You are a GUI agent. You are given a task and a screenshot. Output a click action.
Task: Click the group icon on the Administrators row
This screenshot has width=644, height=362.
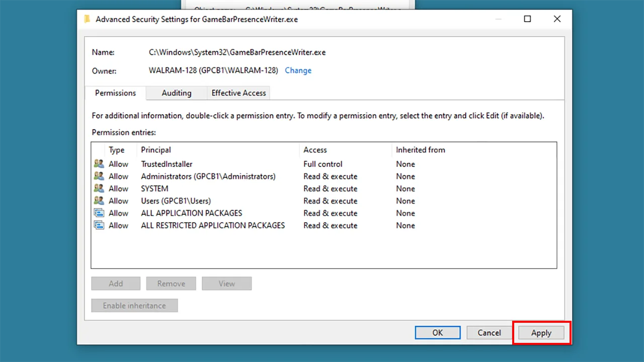tap(99, 176)
